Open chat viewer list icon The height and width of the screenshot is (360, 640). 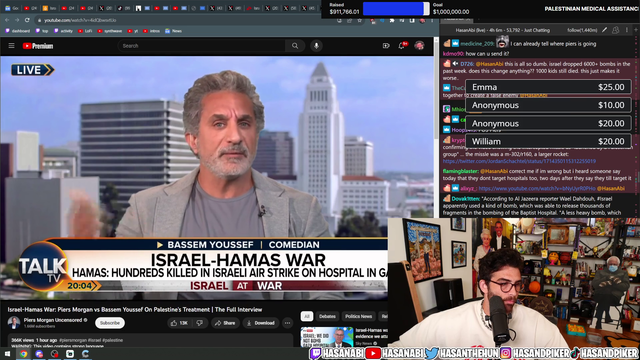tap(616, 30)
